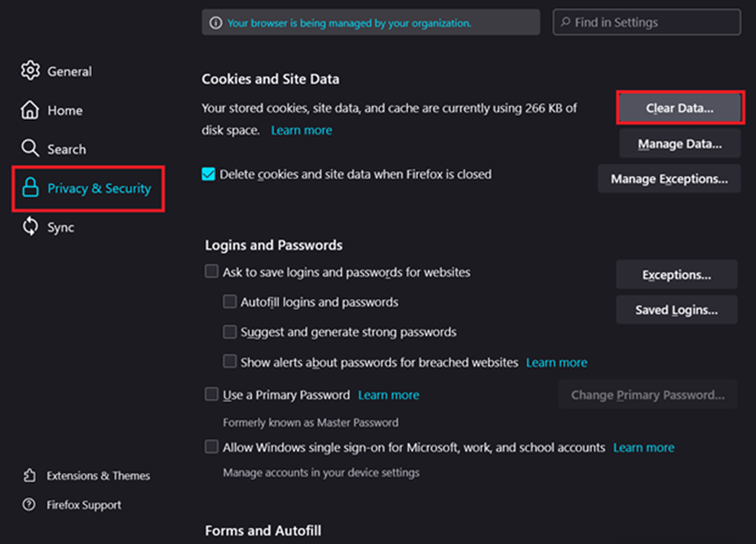Image resolution: width=756 pixels, height=544 pixels.
Task: Click the Privacy & Security lock icon
Action: pos(30,188)
